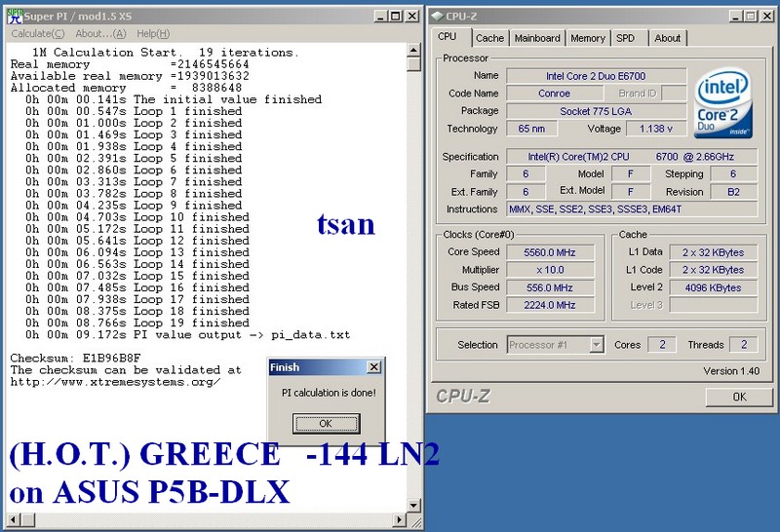Click the L1 Data value '2 x 32 KBytes'
This screenshot has height=532, width=780.
714,252
